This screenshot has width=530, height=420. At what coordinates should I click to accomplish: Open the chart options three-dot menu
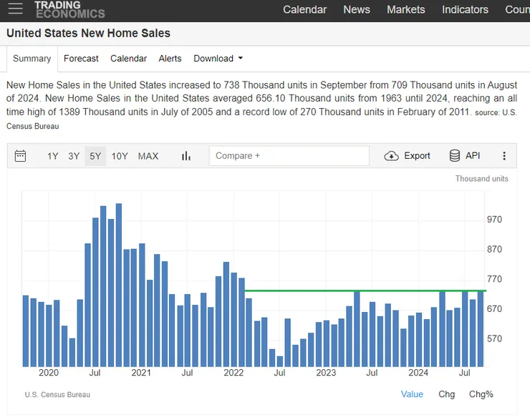pos(504,156)
